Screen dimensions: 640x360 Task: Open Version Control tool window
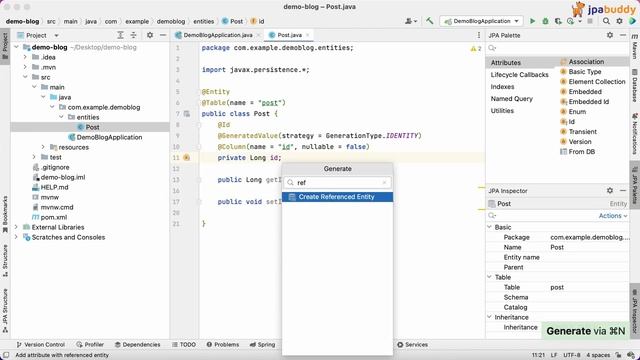(x=40, y=344)
